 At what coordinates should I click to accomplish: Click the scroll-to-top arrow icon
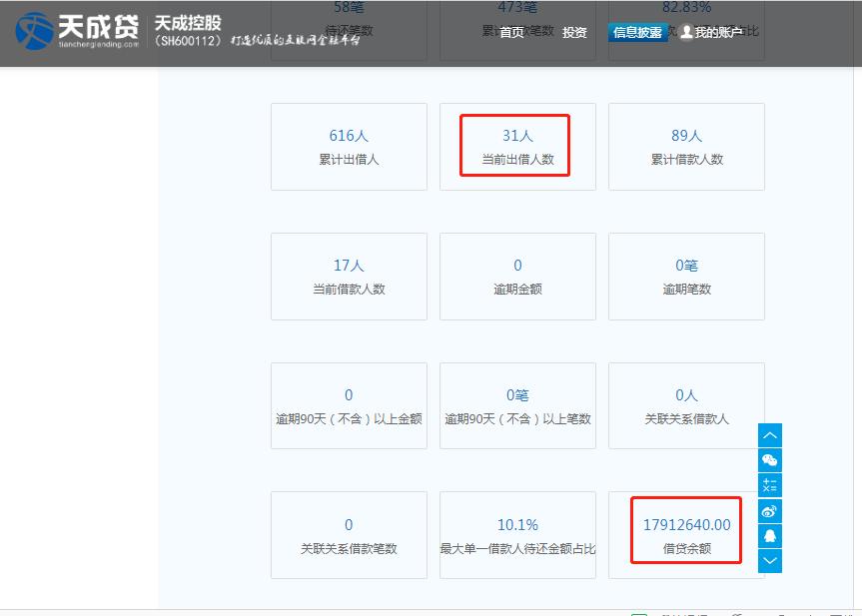point(769,435)
